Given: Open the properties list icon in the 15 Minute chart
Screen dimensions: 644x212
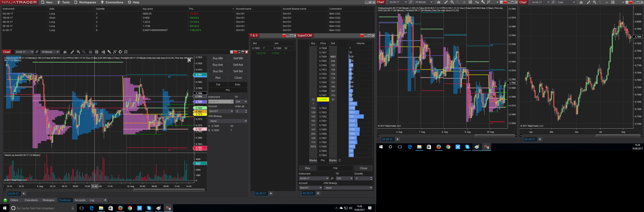Looking at the screenshot, I should pyautogui.click(x=126, y=52).
